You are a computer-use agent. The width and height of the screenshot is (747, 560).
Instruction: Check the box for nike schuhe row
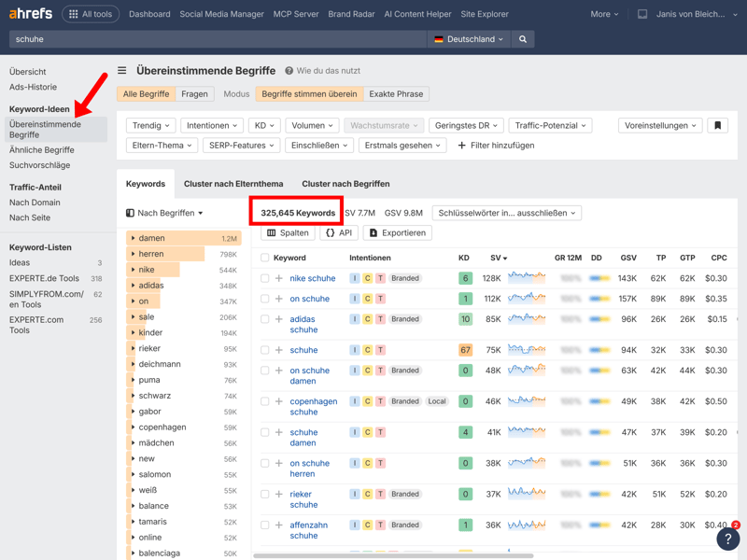pos(265,278)
